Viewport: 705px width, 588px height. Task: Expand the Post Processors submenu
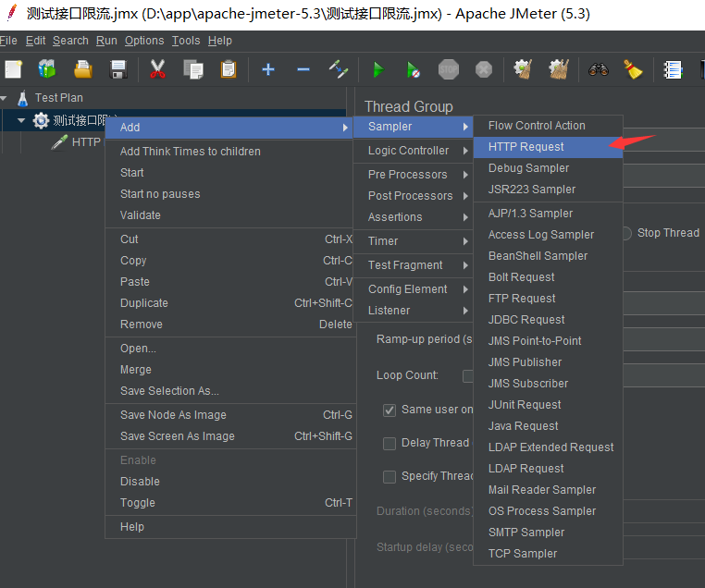tap(414, 196)
